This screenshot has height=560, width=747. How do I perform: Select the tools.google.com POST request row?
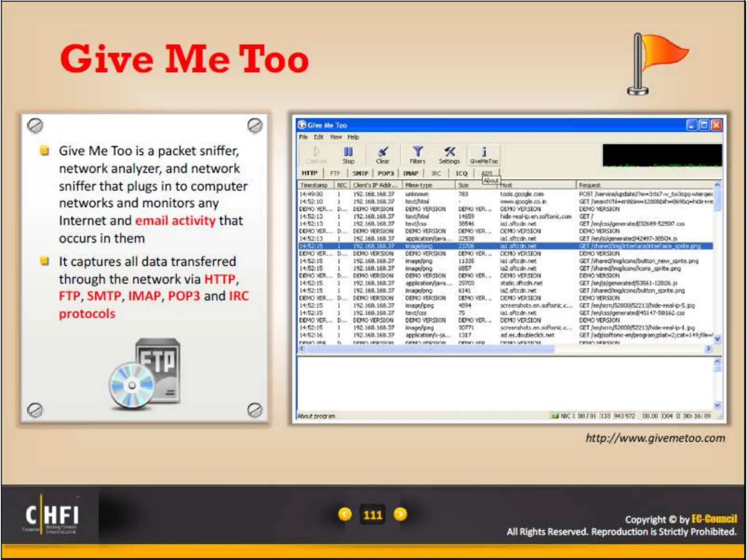(x=506, y=194)
